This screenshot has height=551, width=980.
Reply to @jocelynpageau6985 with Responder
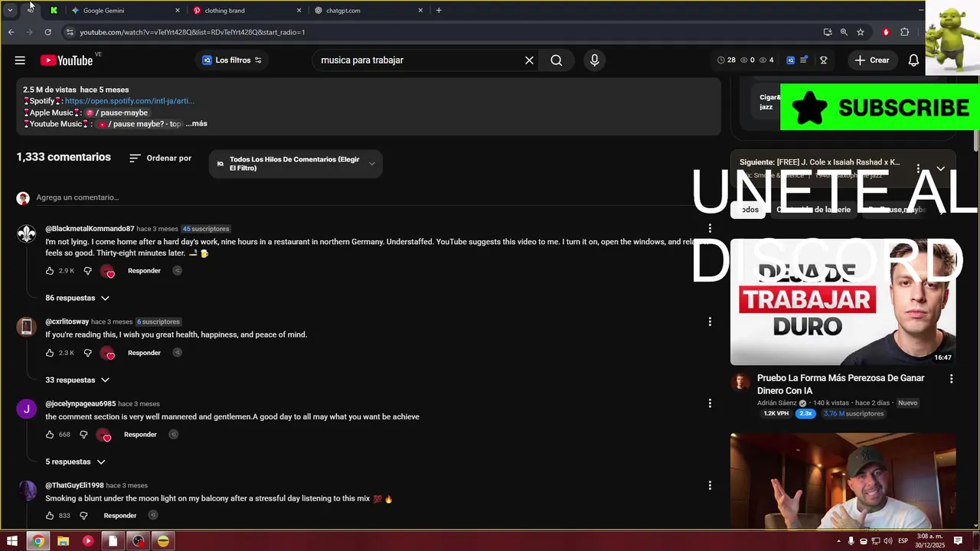pyautogui.click(x=140, y=435)
